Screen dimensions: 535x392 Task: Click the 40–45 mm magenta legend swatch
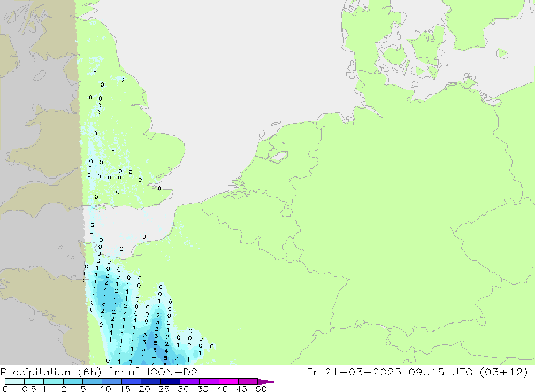click(228, 381)
